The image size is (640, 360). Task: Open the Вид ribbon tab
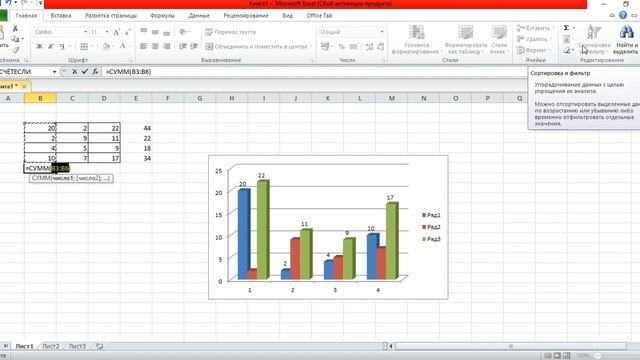click(x=287, y=16)
